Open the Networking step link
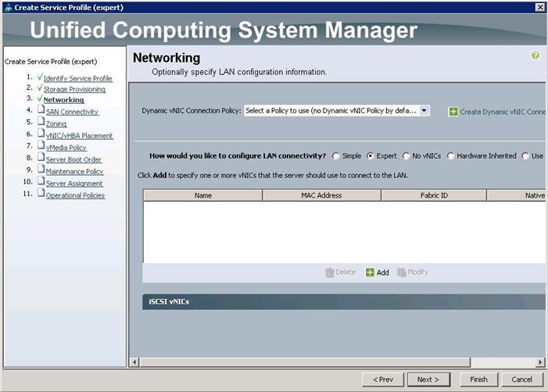The image size is (548, 392). pos(63,100)
